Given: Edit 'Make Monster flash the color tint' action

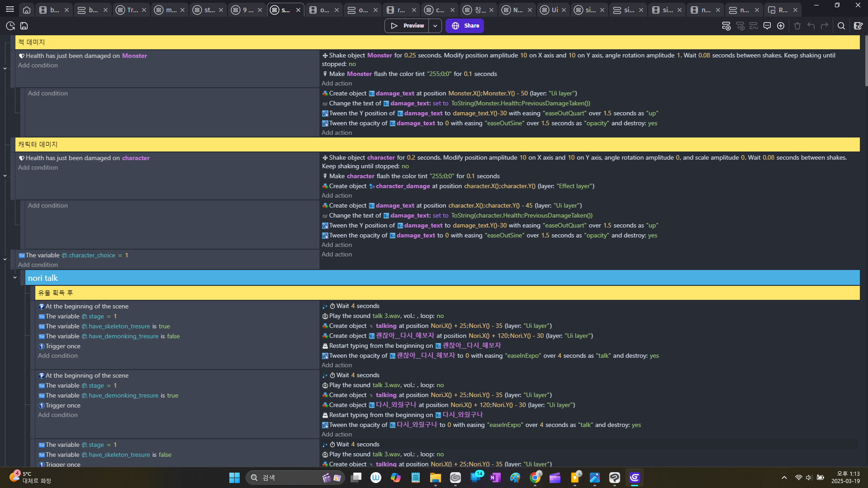Looking at the screenshot, I should [409, 74].
